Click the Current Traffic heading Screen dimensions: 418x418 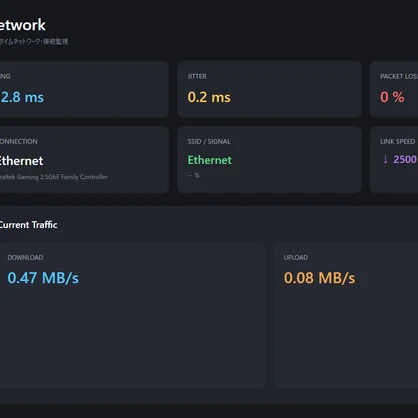point(28,225)
